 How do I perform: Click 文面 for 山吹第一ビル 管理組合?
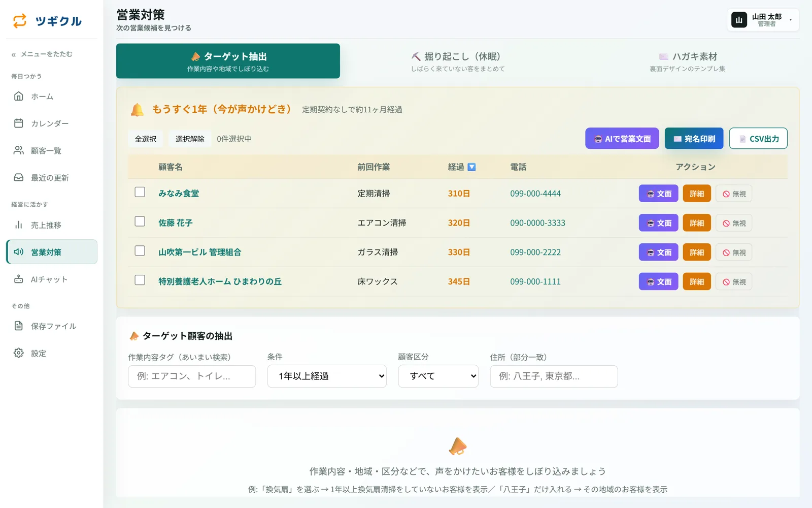(x=658, y=252)
